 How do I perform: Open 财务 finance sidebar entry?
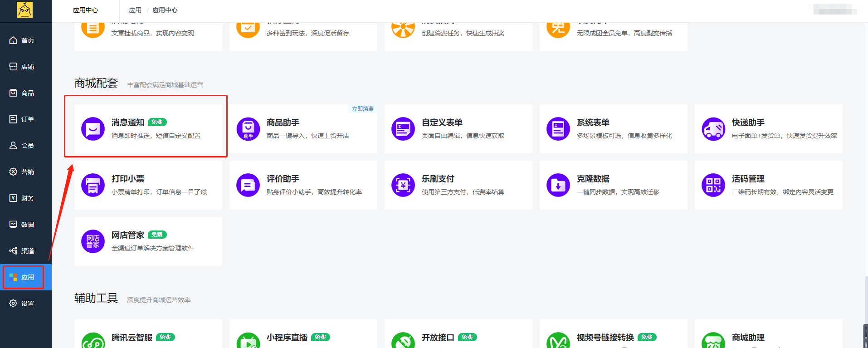(26, 198)
